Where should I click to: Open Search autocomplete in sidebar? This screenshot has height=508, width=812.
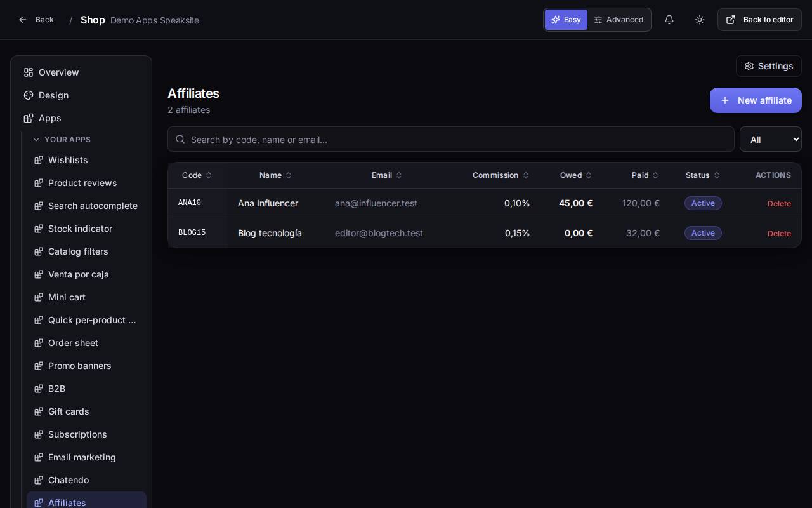pyautogui.click(x=86, y=206)
